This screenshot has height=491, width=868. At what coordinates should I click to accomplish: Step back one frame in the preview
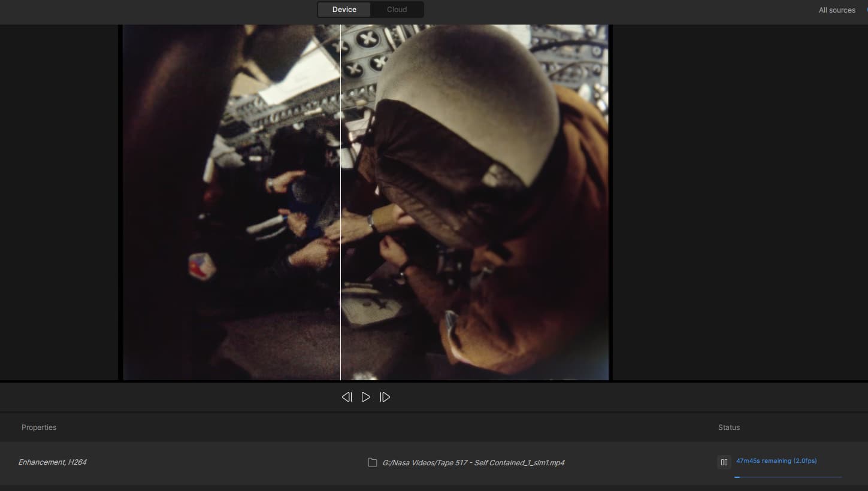(x=346, y=397)
